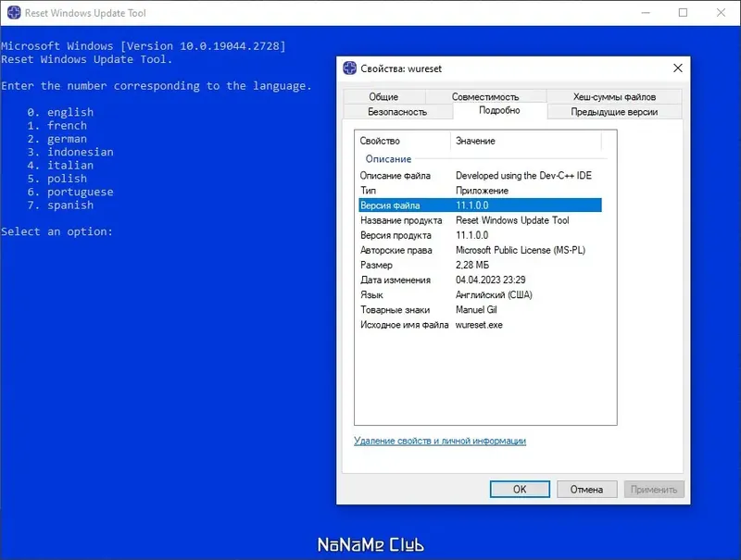This screenshot has width=741, height=560.
Task: Click the value Английский (США)
Action: tap(494, 295)
